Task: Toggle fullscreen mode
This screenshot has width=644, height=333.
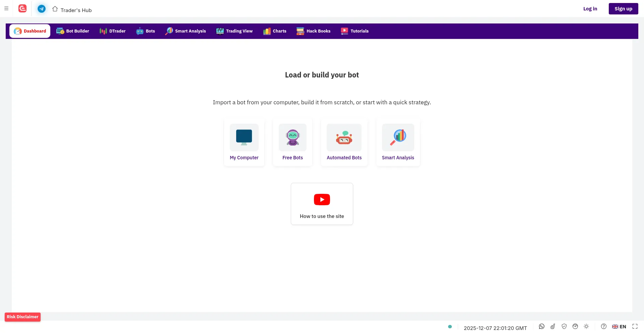Action: click(635, 326)
